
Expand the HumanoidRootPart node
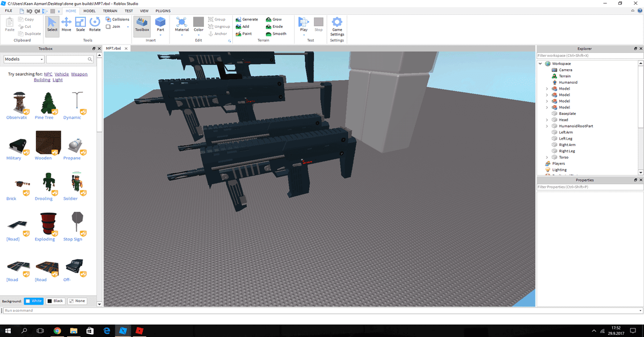coord(547,126)
